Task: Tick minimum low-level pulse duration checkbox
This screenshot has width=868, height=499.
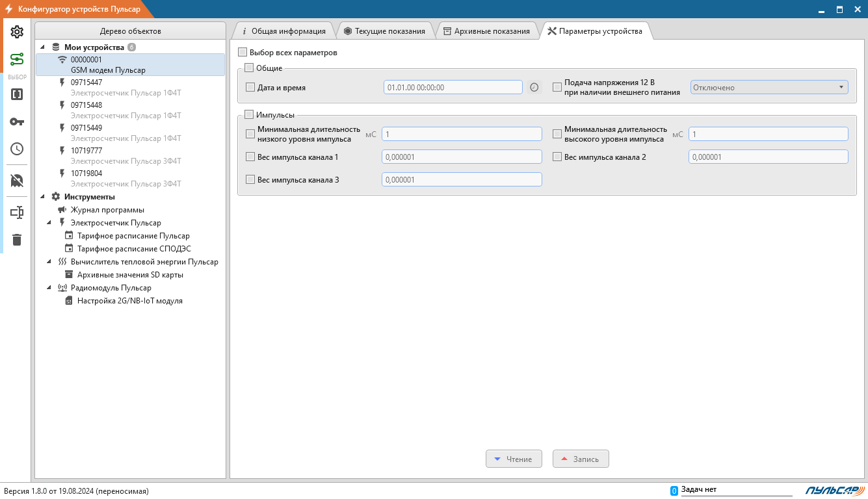Action: coord(250,134)
